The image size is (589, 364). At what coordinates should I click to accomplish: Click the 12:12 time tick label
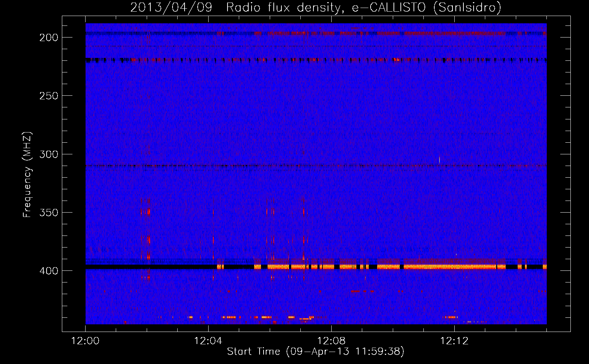pyautogui.click(x=454, y=341)
